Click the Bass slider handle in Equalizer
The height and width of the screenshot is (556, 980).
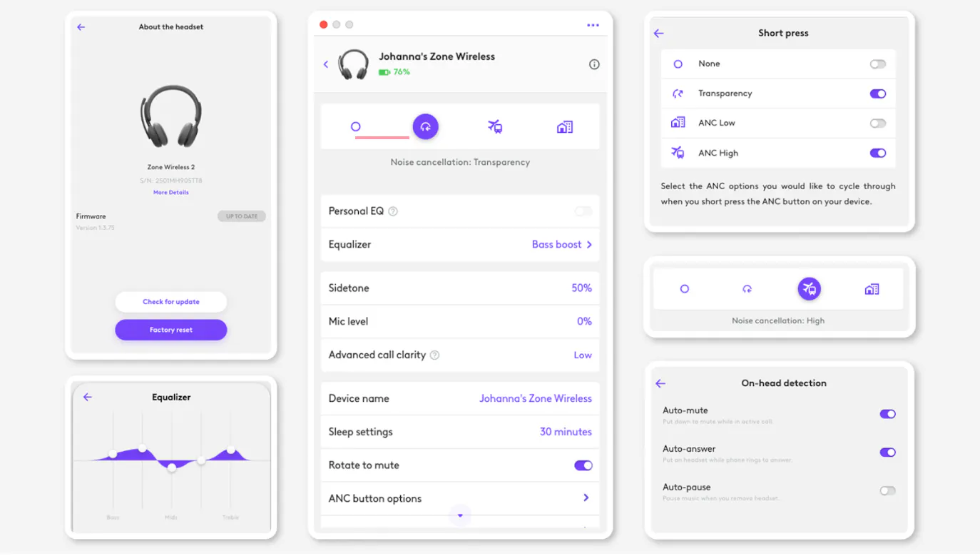(113, 454)
